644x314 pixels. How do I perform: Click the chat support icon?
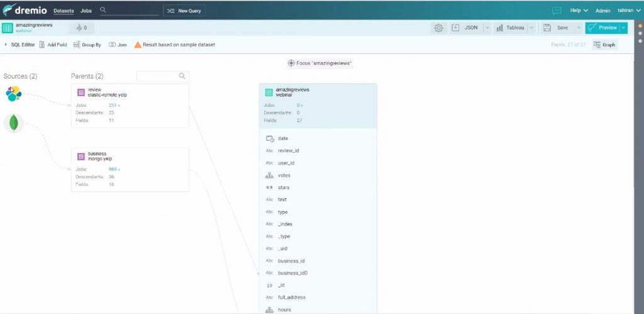coord(556,11)
